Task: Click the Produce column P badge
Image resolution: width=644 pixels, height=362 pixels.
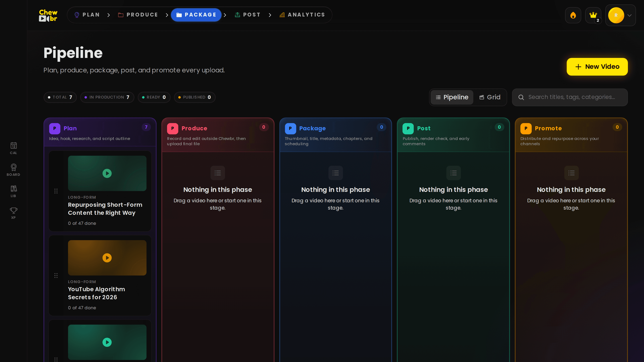Action: coord(172,128)
